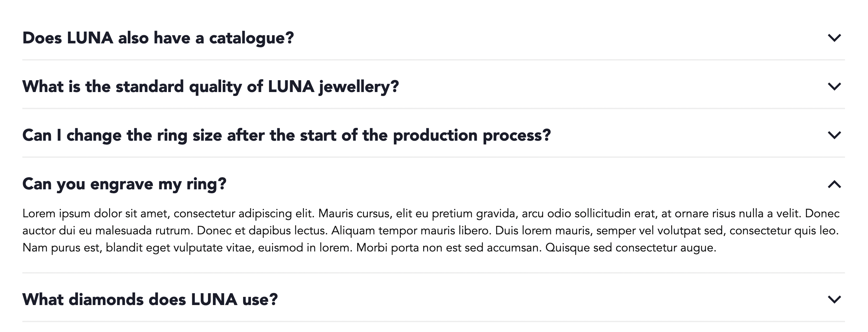Expand the diamonds question chevron
The image size is (868, 332).
tap(834, 299)
